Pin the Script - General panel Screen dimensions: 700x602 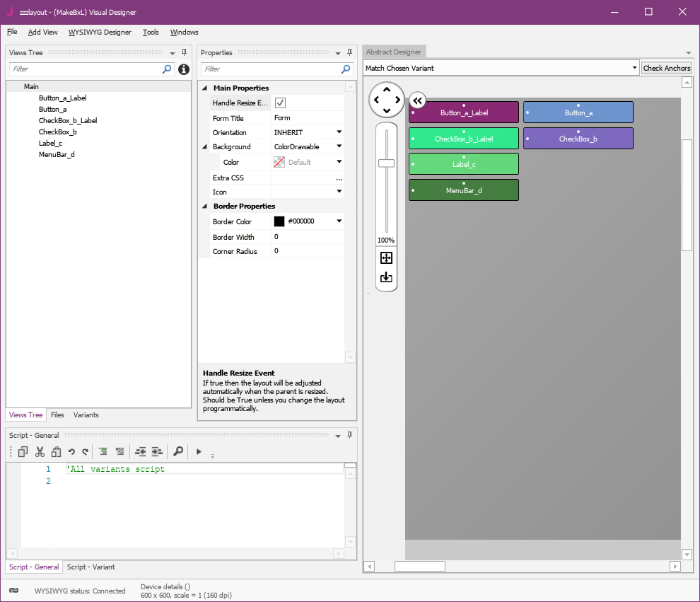click(349, 435)
